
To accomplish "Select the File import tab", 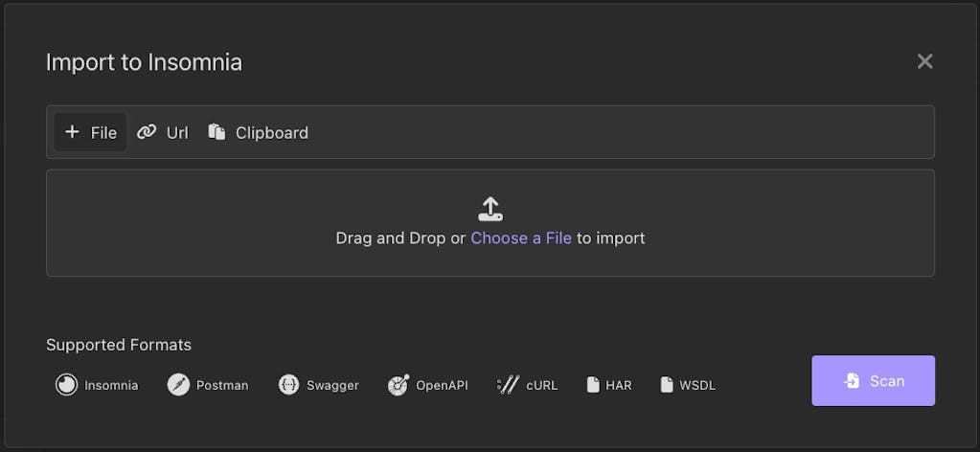I will tap(91, 133).
